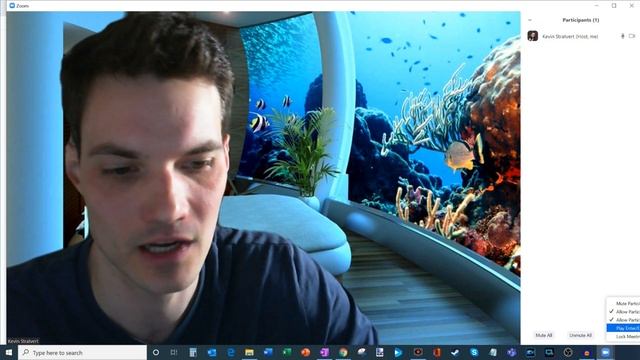Open Task View on the taskbar
Image resolution: width=640 pixels, height=360 pixels.
tap(174, 352)
